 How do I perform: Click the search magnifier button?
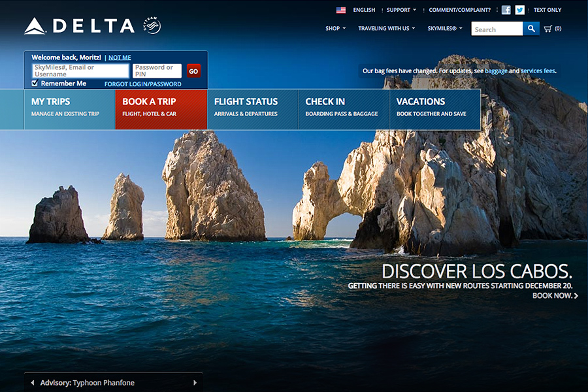tap(531, 29)
